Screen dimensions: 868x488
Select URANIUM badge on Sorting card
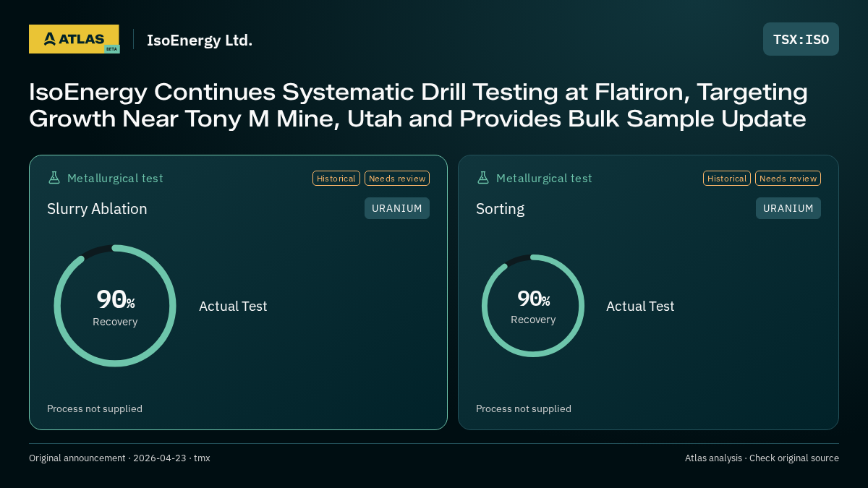788,208
